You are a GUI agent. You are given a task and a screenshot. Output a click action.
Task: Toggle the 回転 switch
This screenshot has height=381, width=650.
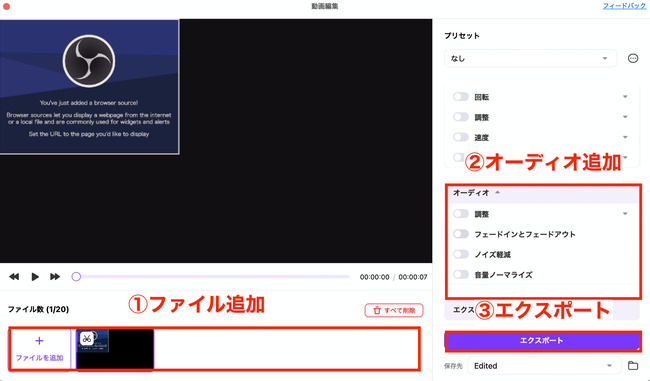click(461, 97)
